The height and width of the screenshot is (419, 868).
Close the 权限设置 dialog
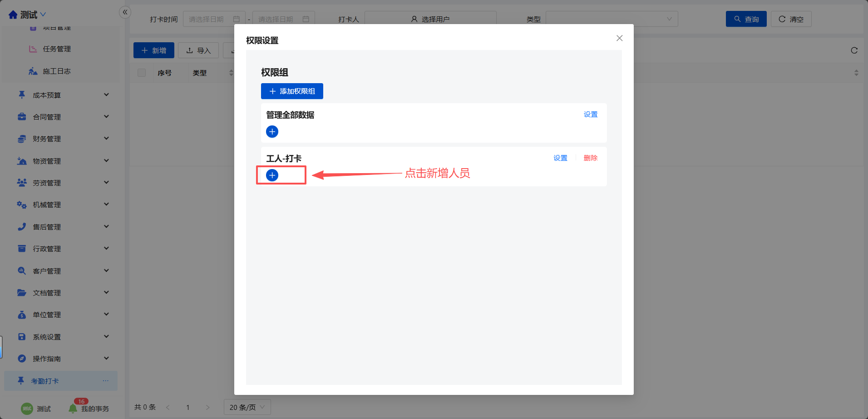[x=619, y=38]
